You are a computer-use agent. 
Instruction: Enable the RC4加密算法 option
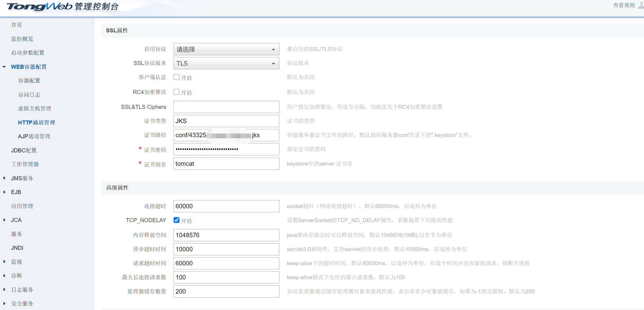(177, 92)
